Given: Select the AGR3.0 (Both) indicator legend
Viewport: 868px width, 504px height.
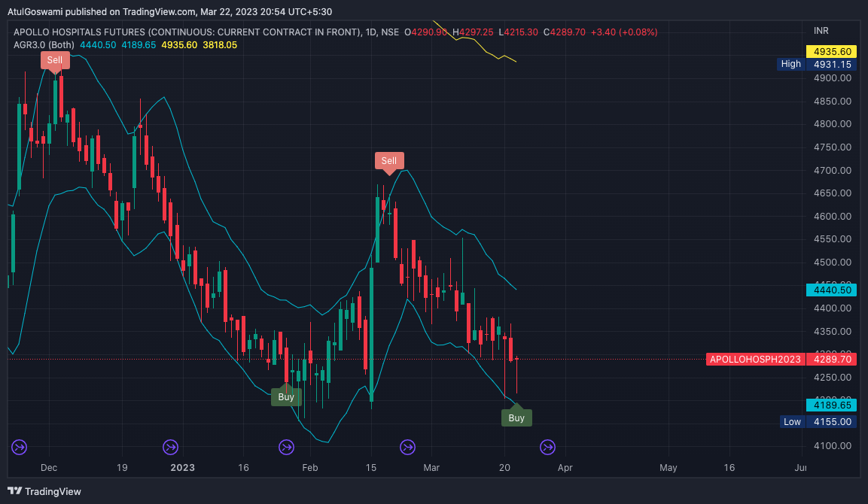Looking at the screenshot, I should (x=44, y=45).
